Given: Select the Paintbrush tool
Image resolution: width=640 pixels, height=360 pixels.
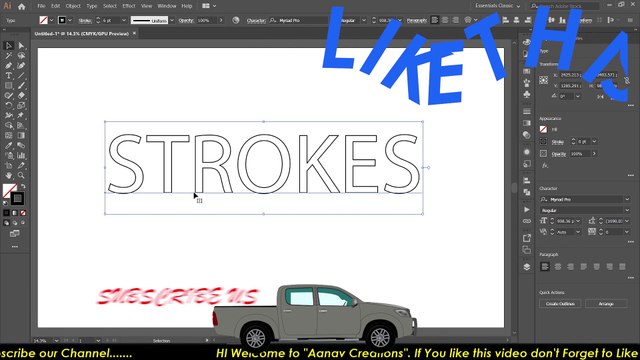Looking at the screenshot, I should point(21,85).
